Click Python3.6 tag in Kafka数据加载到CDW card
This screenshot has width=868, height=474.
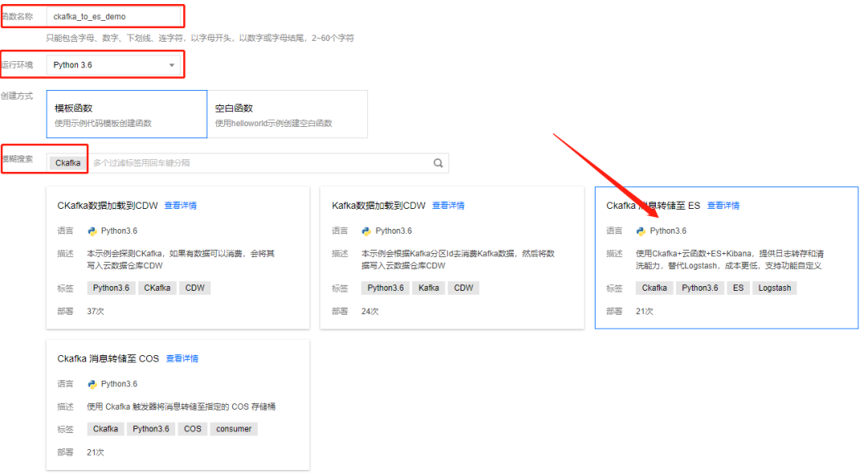(386, 288)
